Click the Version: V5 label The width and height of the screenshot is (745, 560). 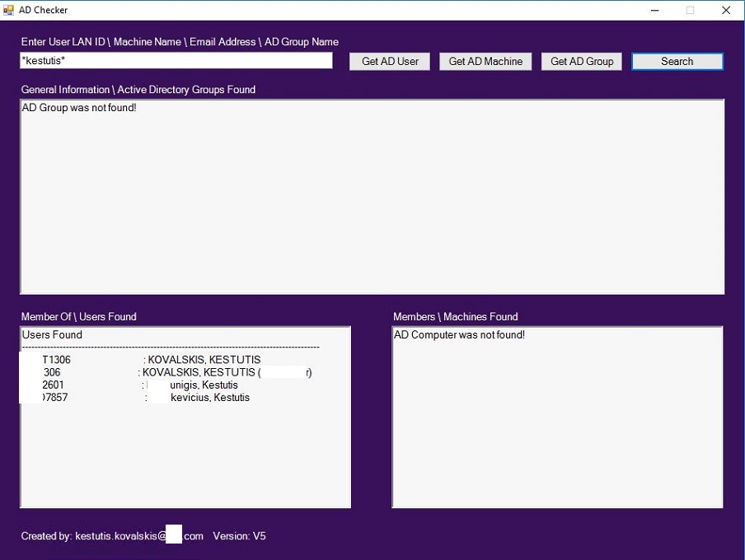pyautogui.click(x=239, y=536)
